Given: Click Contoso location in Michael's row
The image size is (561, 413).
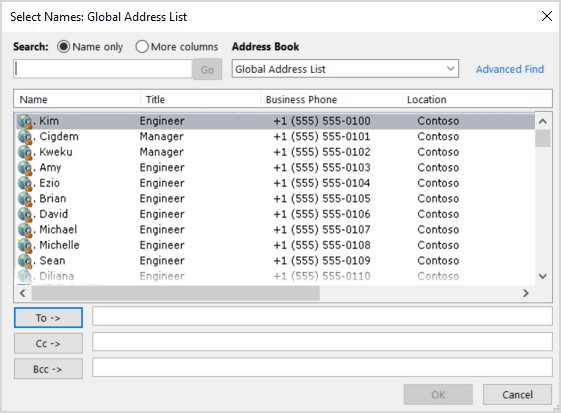Looking at the screenshot, I should [x=438, y=229].
